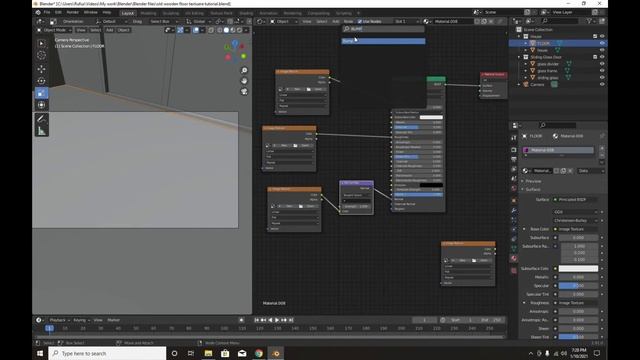640x360 pixels.
Task: Click the navigation gizmo Z axis
Action: pyautogui.click(x=235, y=42)
